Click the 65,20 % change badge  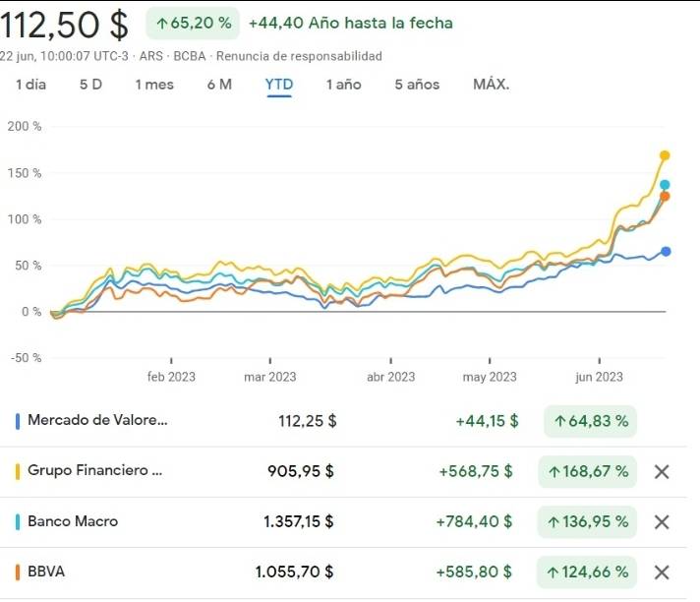pos(193,23)
